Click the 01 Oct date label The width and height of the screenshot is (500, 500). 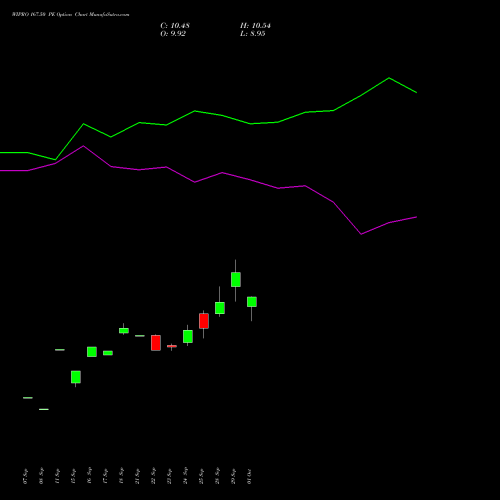click(x=249, y=476)
